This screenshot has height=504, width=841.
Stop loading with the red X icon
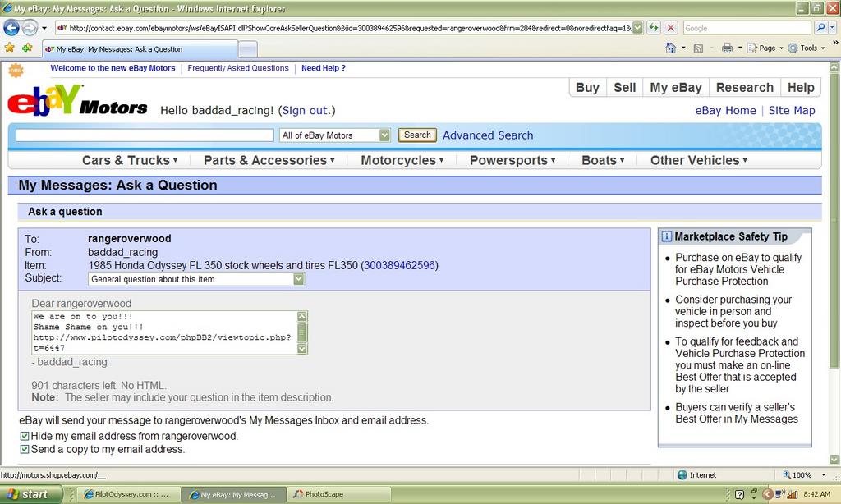670,28
